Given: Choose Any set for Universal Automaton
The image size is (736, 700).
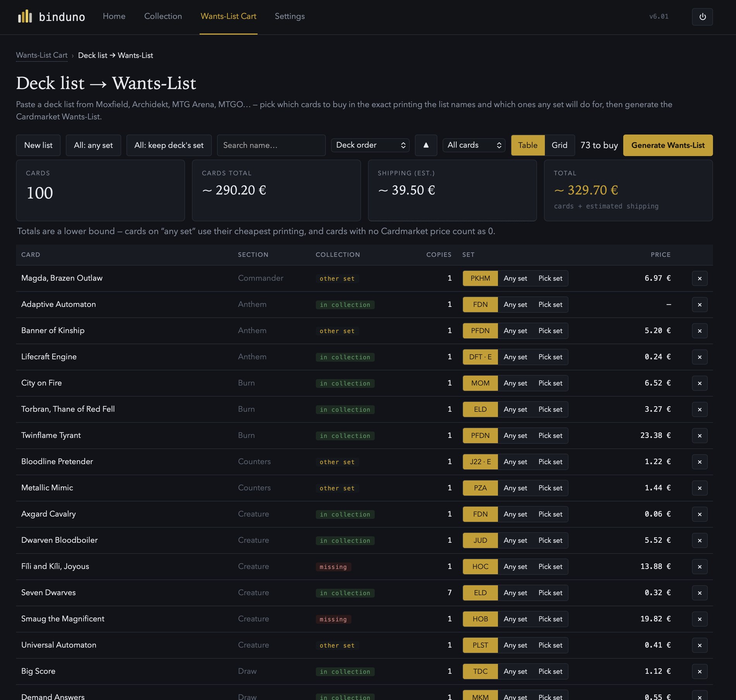Looking at the screenshot, I should pyautogui.click(x=515, y=645).
